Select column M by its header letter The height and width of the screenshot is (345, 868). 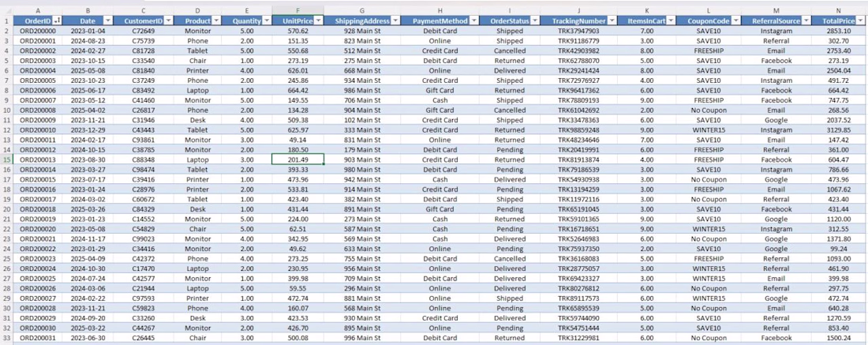click(x=776, y=10)
